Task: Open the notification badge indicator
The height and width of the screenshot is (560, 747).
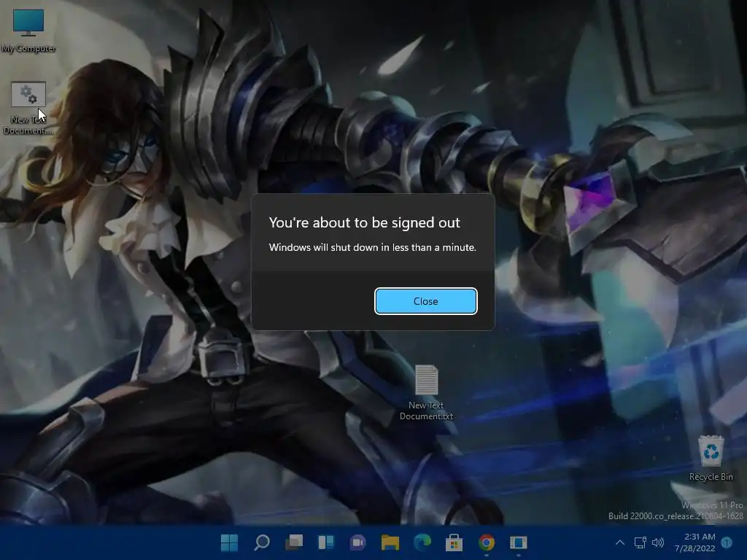Action: [x=727, y=542]
